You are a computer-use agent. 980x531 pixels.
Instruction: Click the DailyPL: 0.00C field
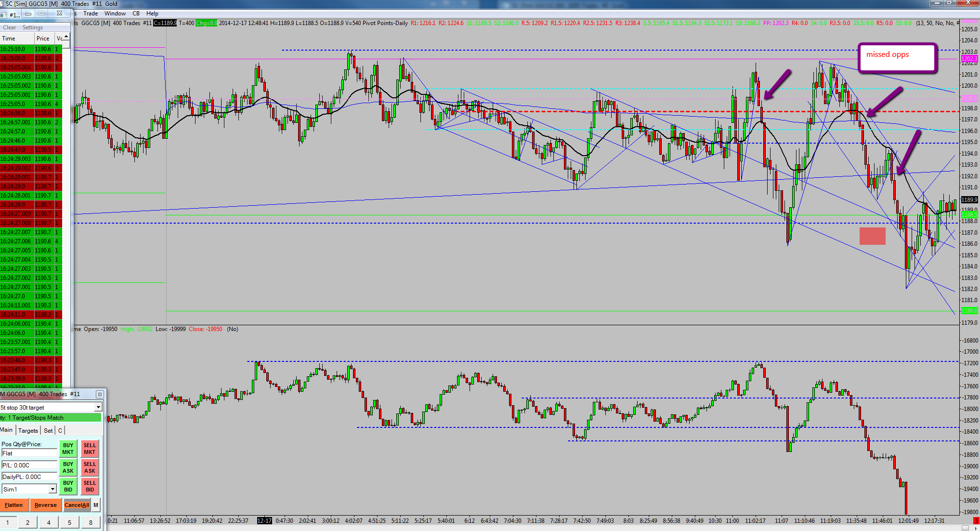(x=29, y=477)
